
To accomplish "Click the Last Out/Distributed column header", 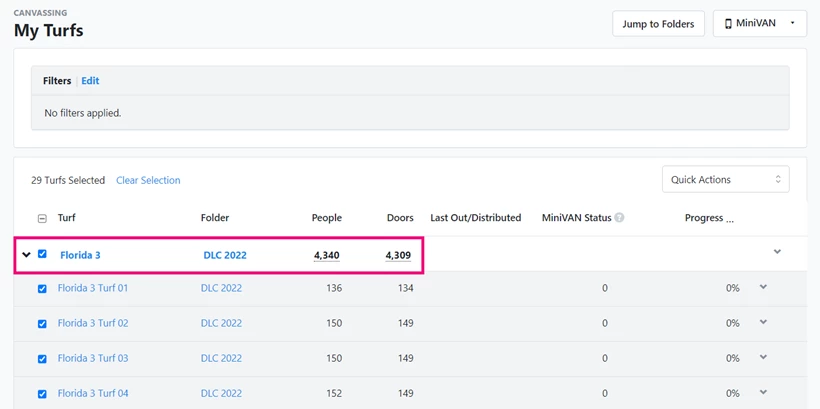I will click(x=475, y=218).
